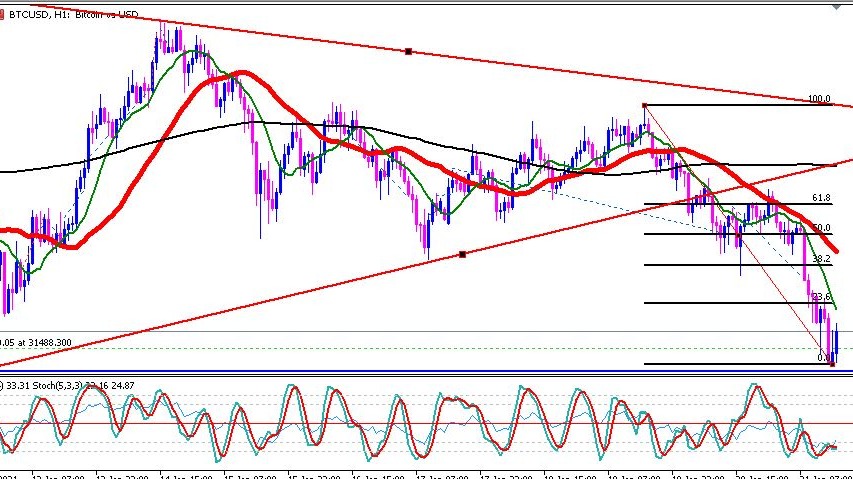Click the Fibonacci 100.0 level label
The height and width of the screenshot is (479, 853).
pyautogui.click(x=819, y=99)
